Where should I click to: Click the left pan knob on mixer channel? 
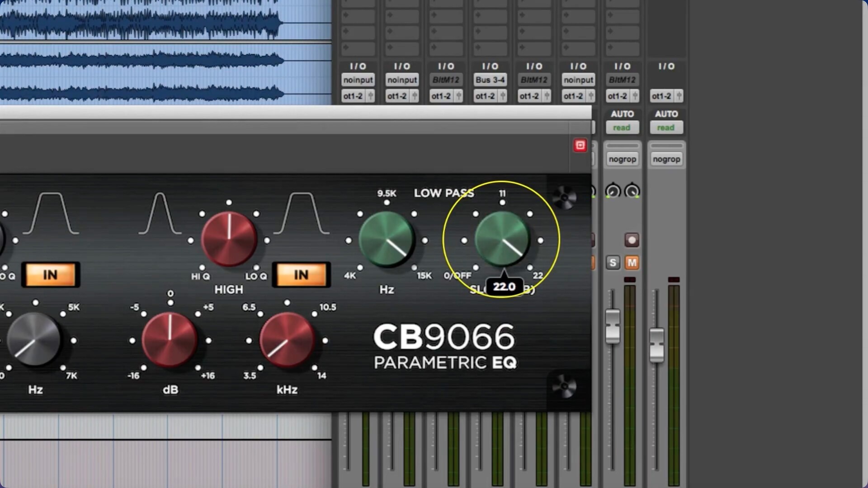(x=613, y=191)
